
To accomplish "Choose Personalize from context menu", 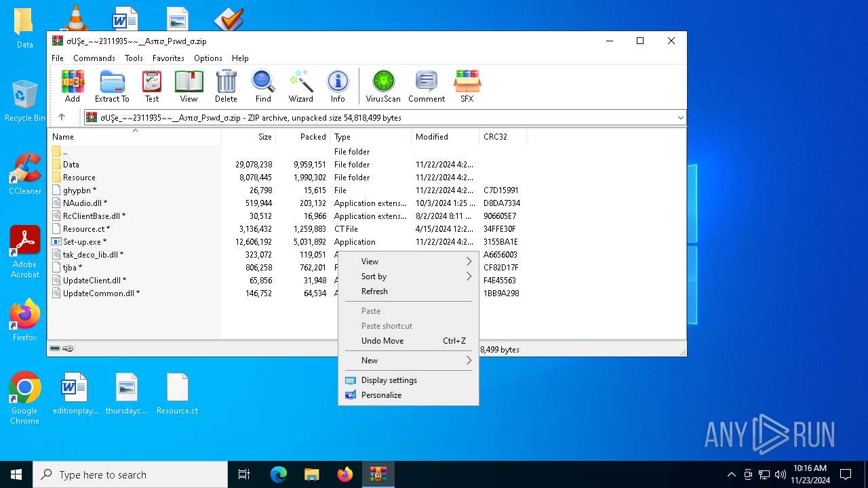I will point(408,395).
